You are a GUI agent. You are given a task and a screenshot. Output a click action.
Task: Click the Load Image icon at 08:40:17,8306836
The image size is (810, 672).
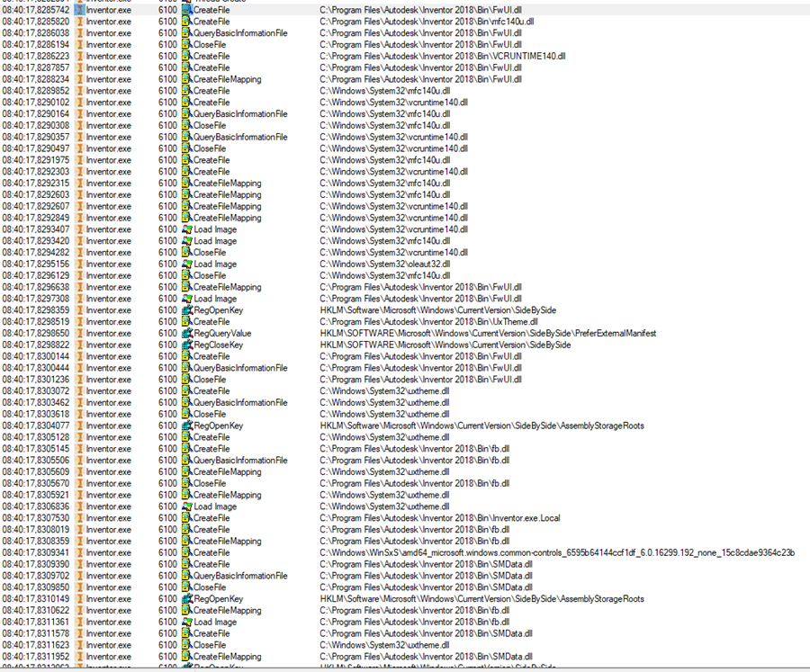click(187, 506)
